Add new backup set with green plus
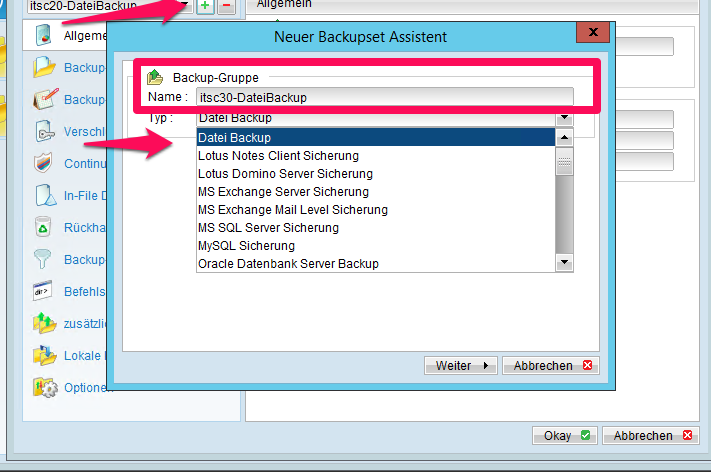Viewport: 711px width, 472px height. tap(205, 6)
